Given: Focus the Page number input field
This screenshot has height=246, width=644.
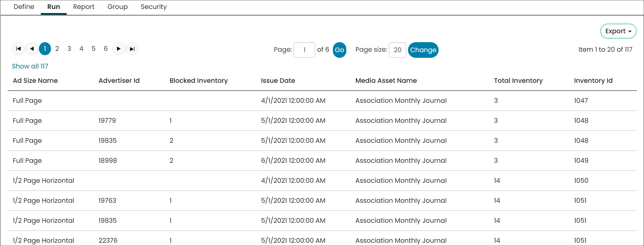Looking at the screenshot, I should pos(304,50).
